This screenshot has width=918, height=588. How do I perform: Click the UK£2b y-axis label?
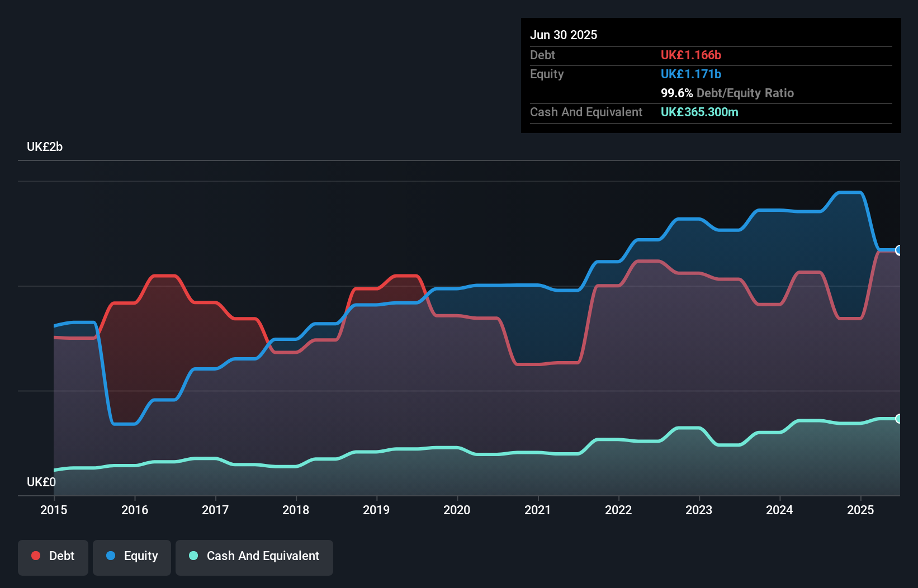[45, 147]
